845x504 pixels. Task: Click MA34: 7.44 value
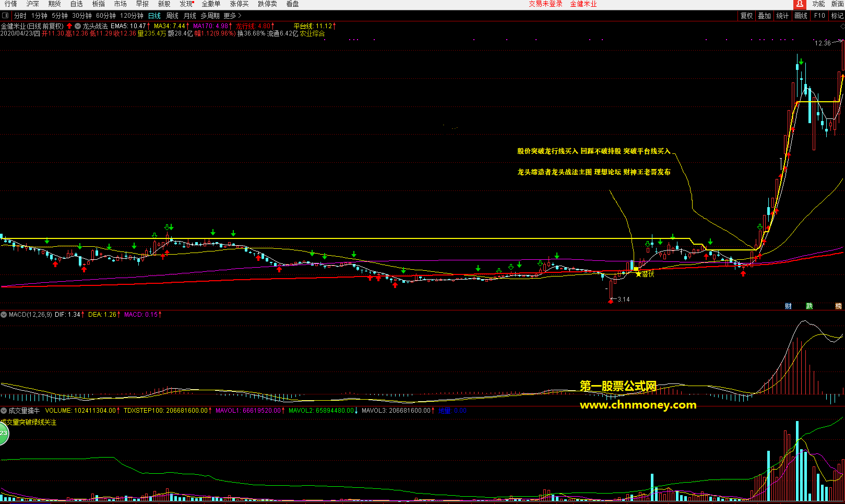(x=170, y=26)
